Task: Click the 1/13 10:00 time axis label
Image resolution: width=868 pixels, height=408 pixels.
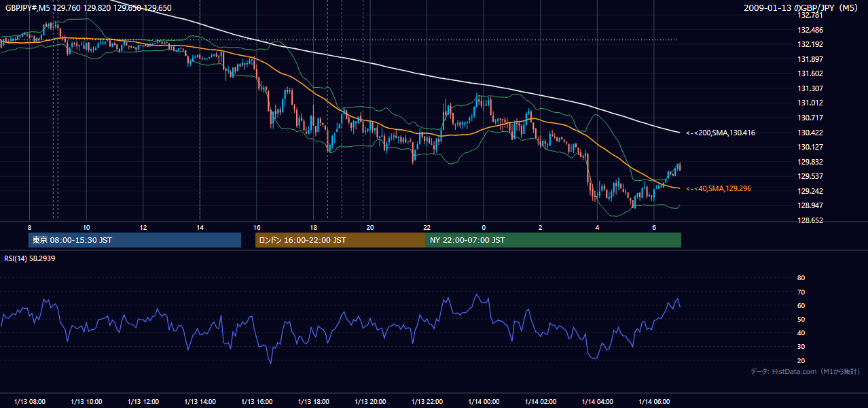Action: tap(86, 401)
